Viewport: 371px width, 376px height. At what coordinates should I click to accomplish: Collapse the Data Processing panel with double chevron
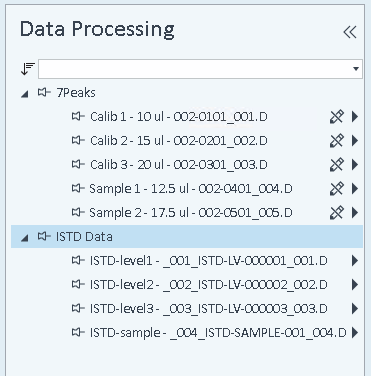click(350, 32)
